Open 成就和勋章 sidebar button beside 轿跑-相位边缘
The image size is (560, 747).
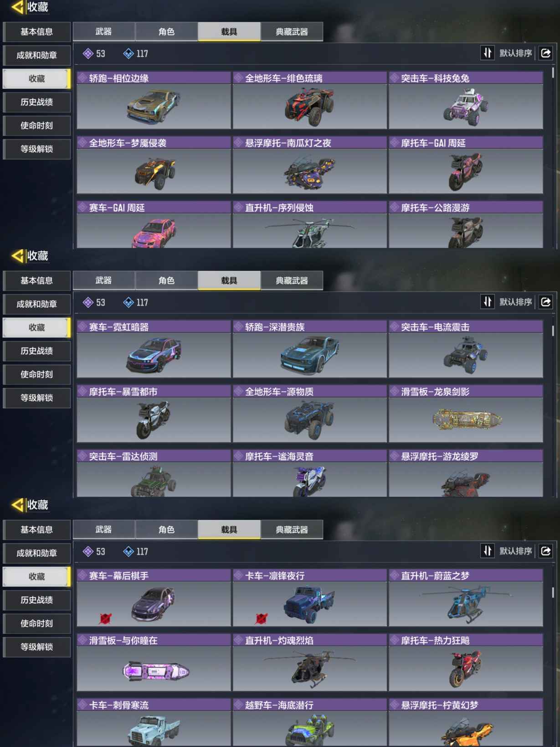click(36, 55)
